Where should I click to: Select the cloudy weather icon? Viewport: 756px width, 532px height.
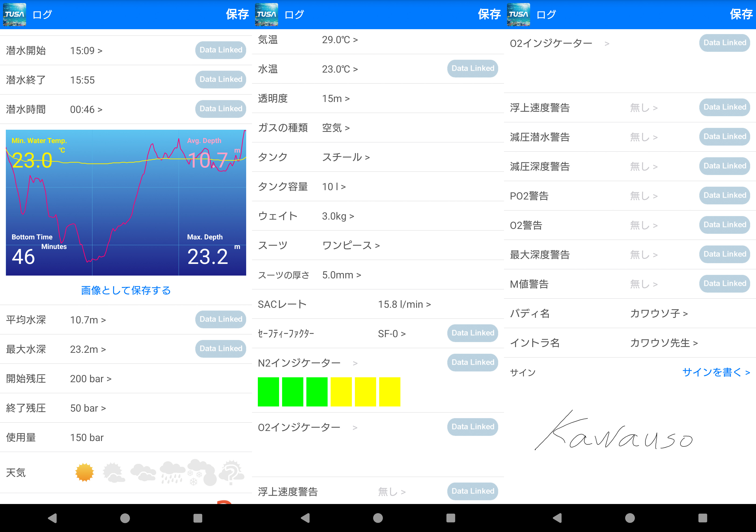point(143,472)
